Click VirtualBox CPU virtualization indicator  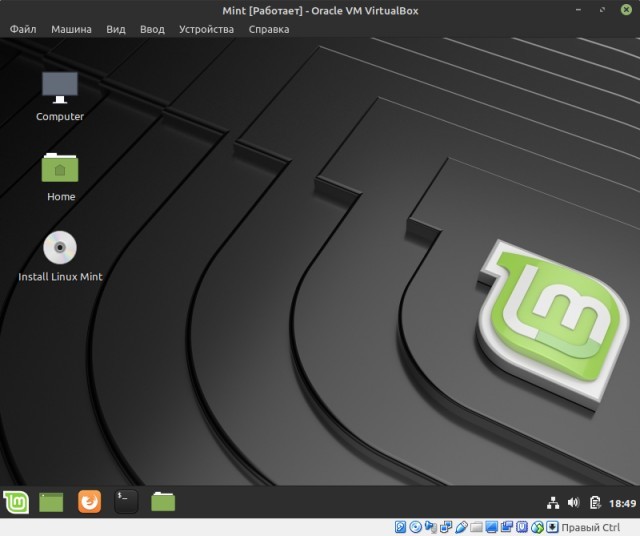[x=522, y=527]
